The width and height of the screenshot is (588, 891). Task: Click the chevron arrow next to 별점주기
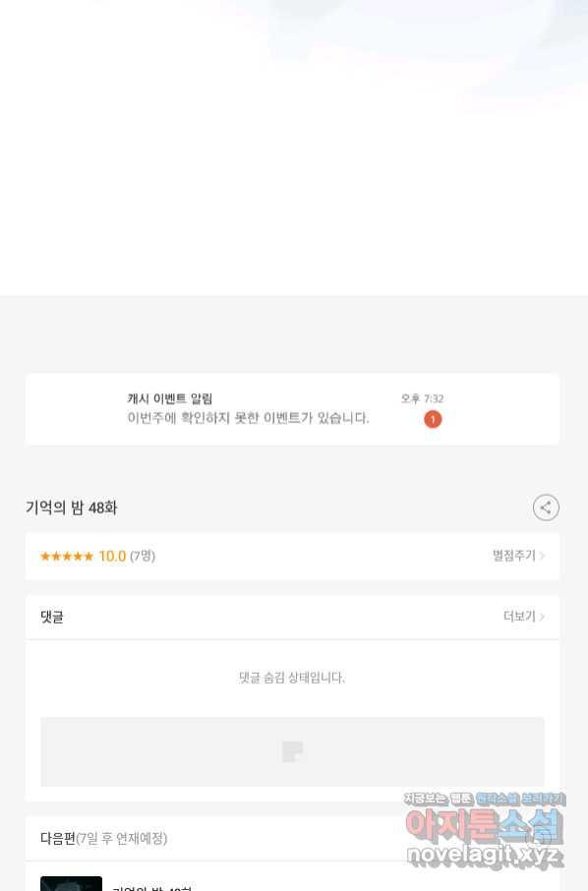pyautogui.click(x=542, y=556)
